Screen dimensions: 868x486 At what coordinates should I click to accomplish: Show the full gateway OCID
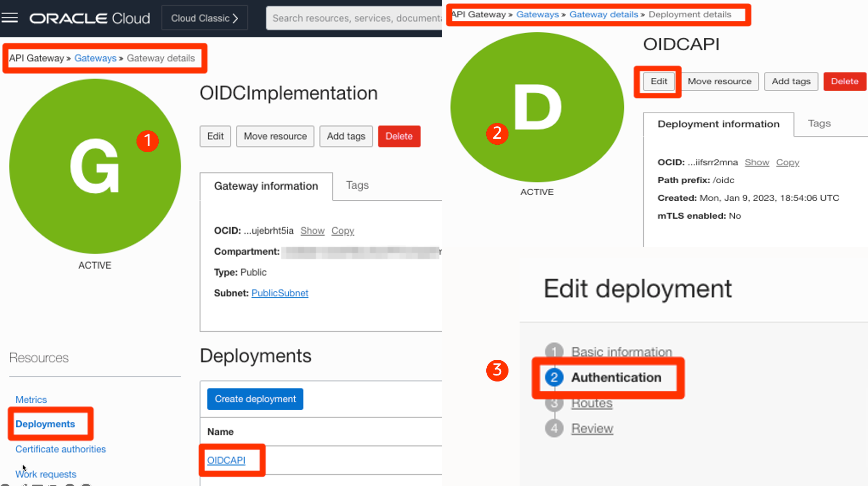click(312, 230)
